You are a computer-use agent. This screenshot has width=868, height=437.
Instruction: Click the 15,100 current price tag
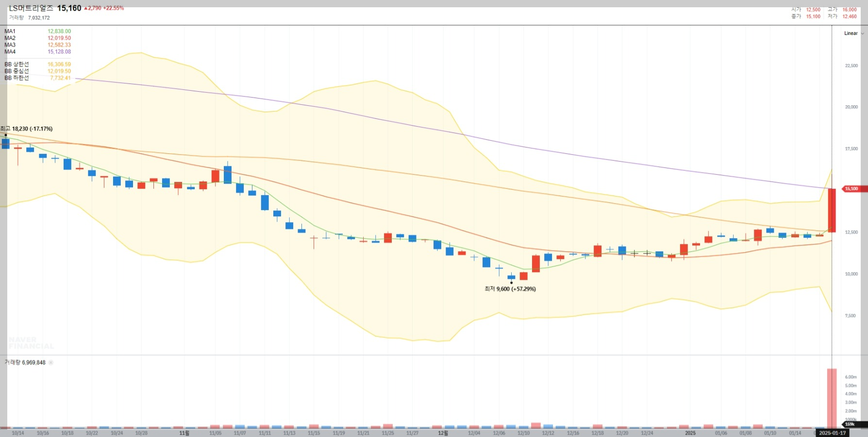853,189
